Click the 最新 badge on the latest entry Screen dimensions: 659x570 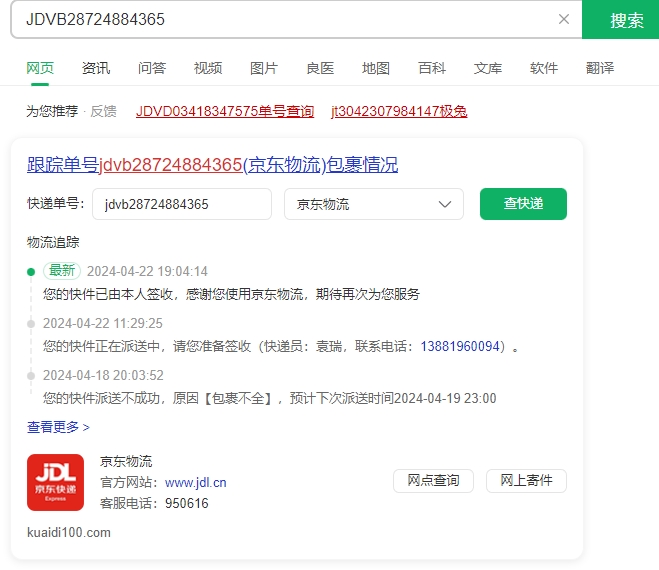point(62,271)
